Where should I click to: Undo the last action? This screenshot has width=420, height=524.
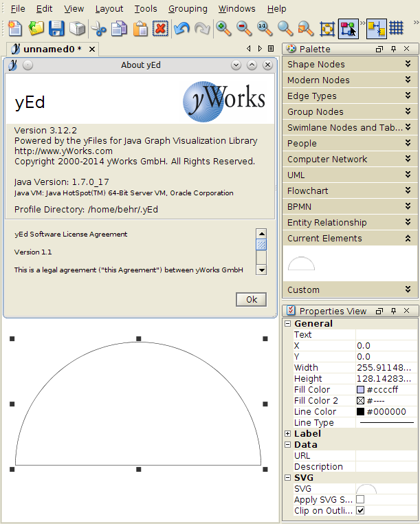181,28
